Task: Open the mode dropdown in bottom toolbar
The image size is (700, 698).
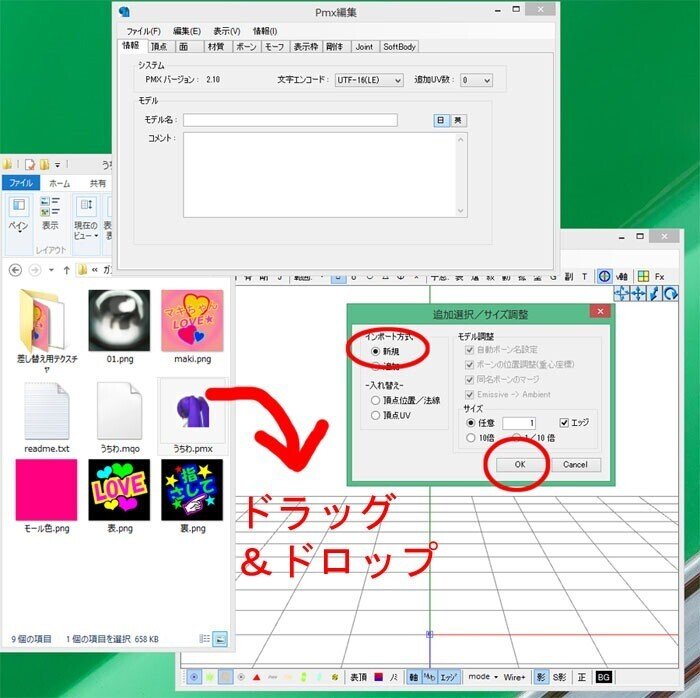Action: [x=483, y=677]
